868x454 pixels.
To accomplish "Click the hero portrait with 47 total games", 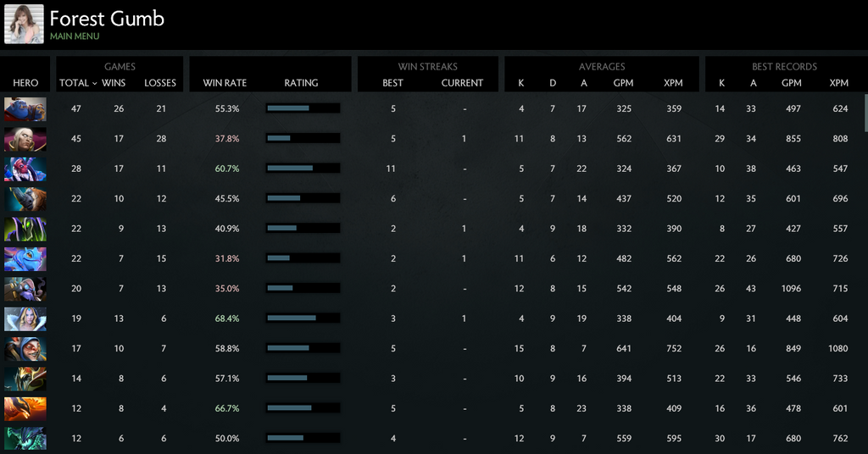I will coord(25,109).
